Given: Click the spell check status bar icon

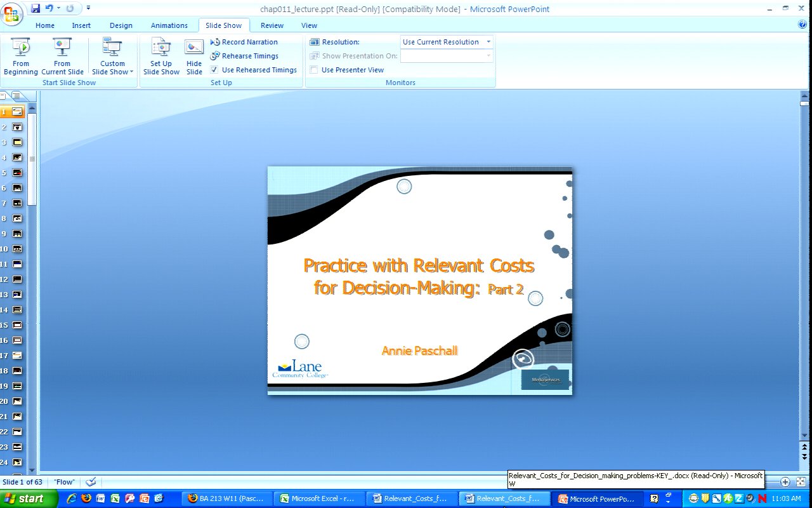Looking at the screenshot, I should (91, 482).
